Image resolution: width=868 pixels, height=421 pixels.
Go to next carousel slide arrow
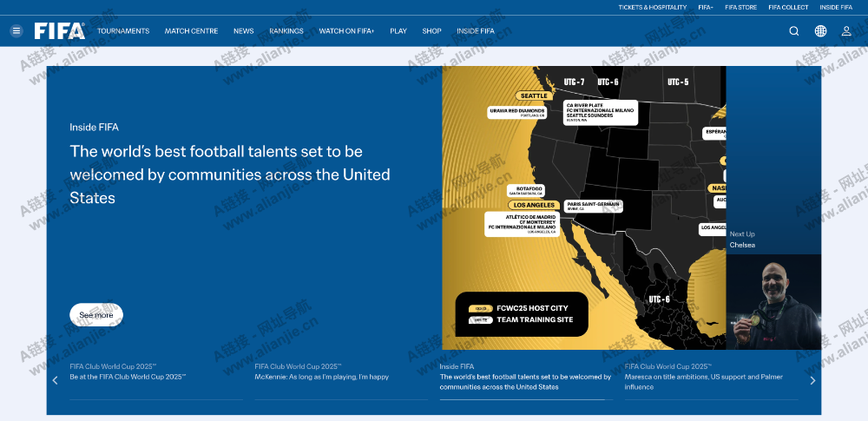click(812, 380)
